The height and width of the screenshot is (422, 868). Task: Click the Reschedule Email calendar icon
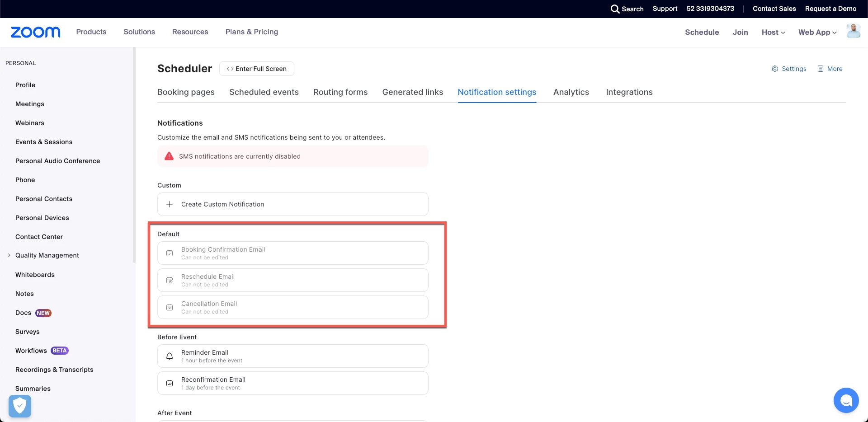(170, 280)
